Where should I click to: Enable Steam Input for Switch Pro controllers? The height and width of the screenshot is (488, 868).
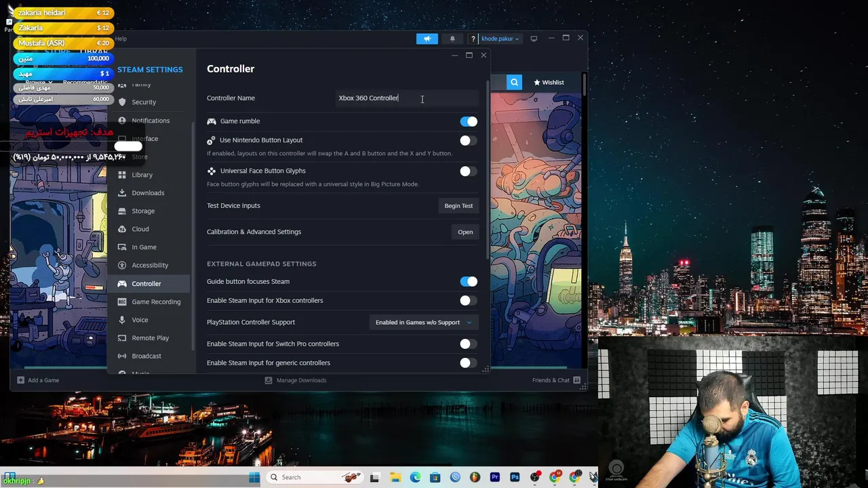point(469,344)
